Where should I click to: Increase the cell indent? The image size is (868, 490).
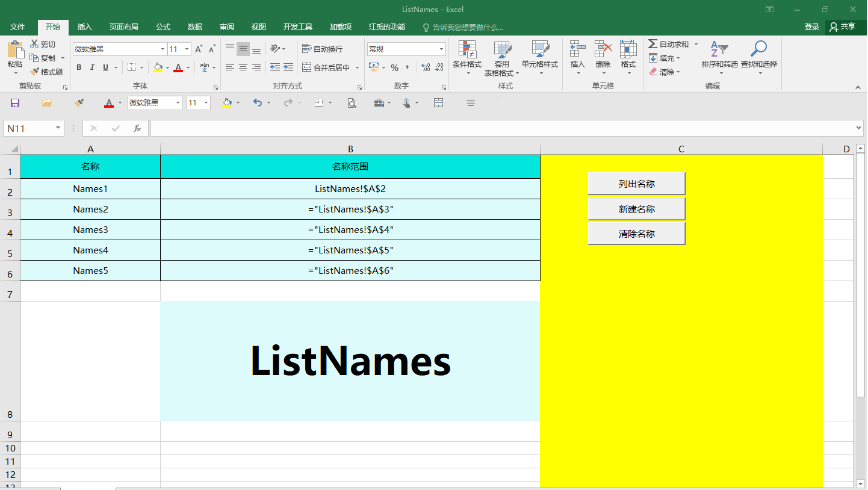(288, 67)
